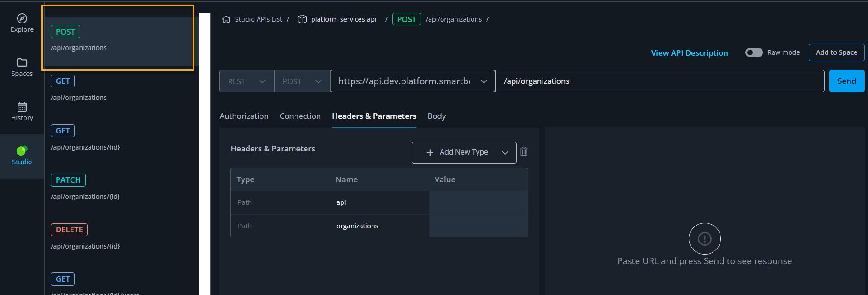868x295 pixels.
Task: Expand the REST protocol dropdown
Action: pyautogui.click(x=247, y=81)
